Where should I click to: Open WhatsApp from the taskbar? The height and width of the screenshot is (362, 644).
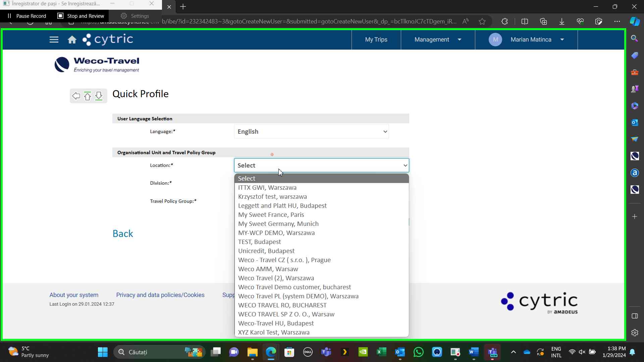418,352
